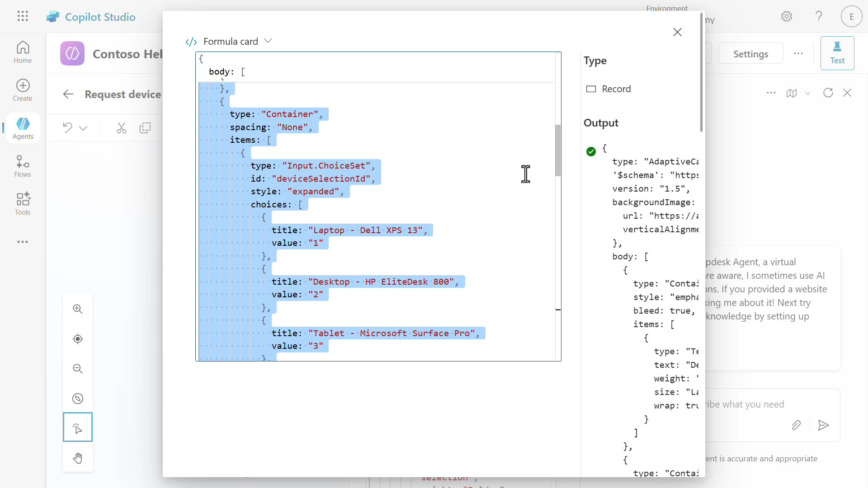This screenshot has height=488, width=868.
Task: Check the Record checkbox under Type
Action: click(591, 89)
